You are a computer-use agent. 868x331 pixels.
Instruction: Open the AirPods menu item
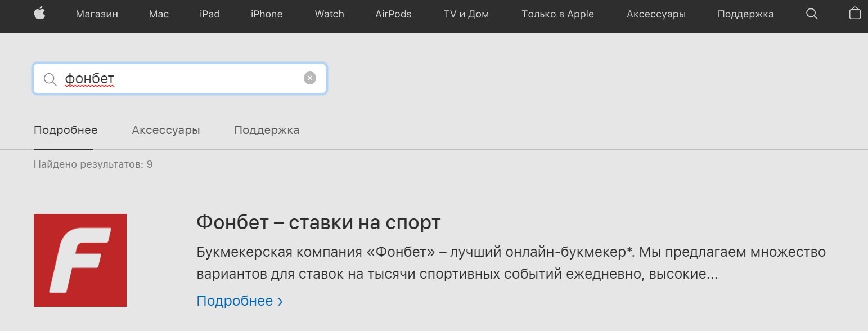point(394,14)
